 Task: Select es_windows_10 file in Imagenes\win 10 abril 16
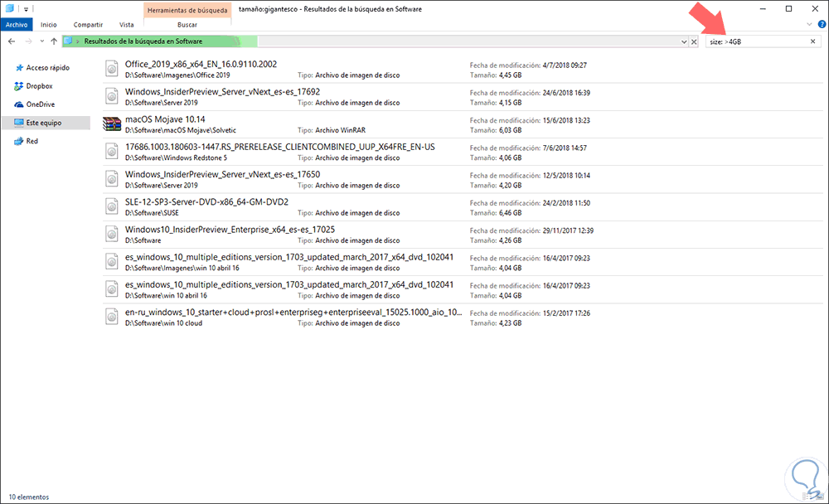tap(289, 256)
